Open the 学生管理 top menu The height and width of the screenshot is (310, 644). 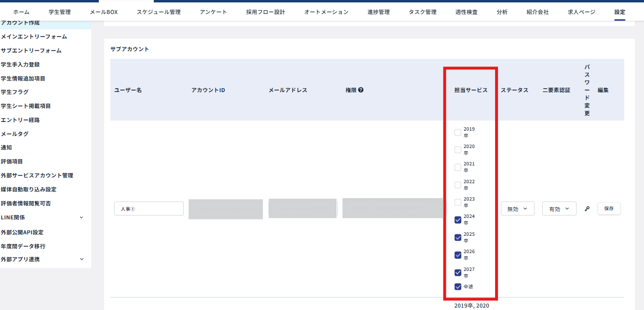click(60, 12)
